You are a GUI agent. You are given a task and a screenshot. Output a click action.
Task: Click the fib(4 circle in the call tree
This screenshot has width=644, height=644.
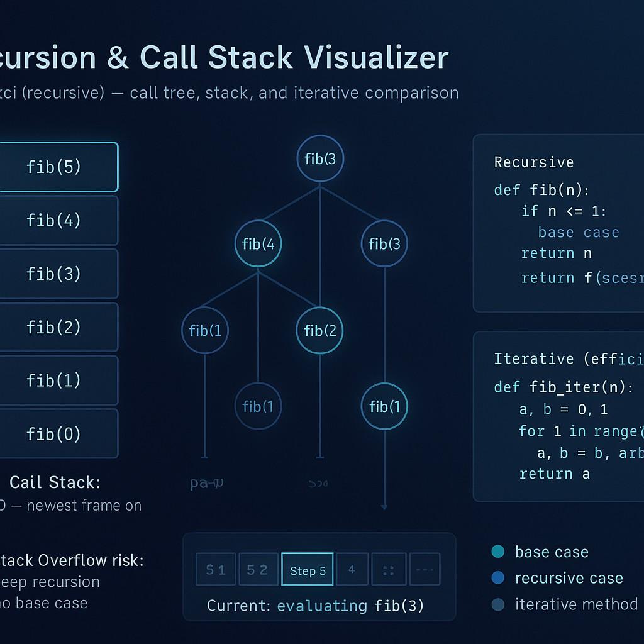coord(258,243)
